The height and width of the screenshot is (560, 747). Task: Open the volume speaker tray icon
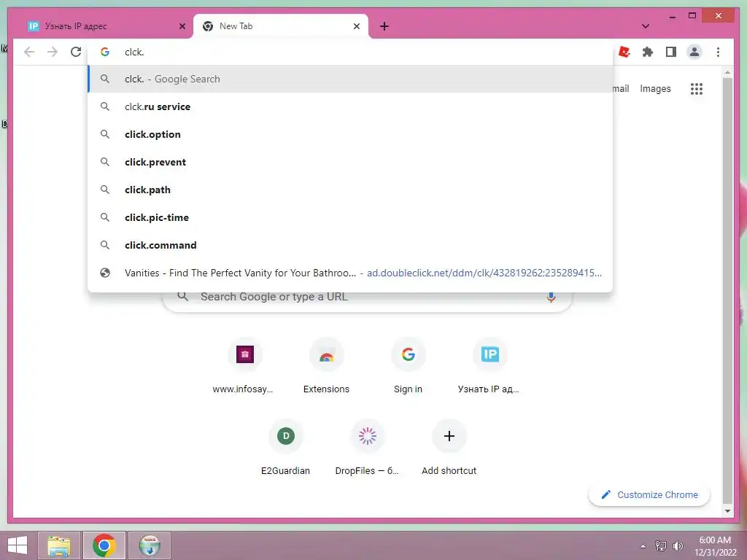tap(678, 546)
